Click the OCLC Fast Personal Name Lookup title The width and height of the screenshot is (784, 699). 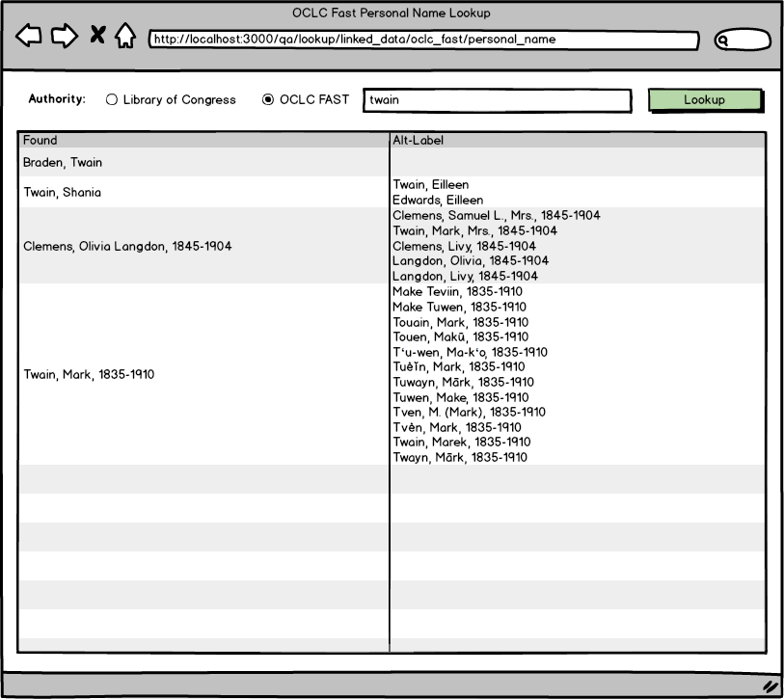point(392,13)
